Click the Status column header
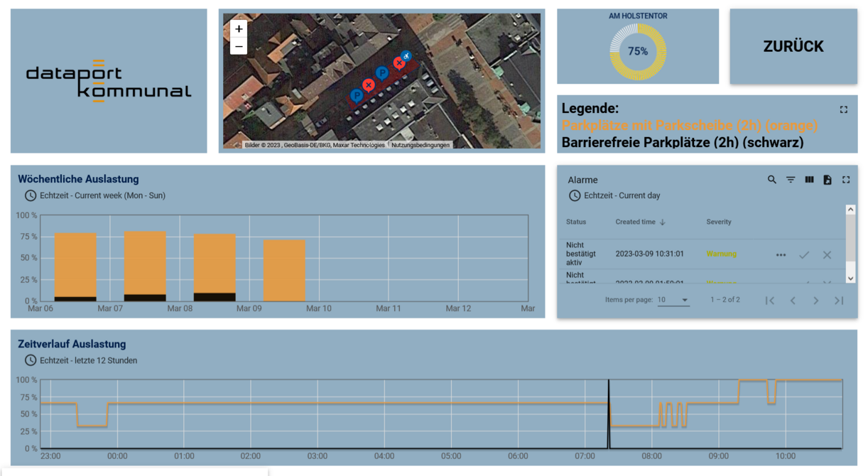 (x=576, y=222)
